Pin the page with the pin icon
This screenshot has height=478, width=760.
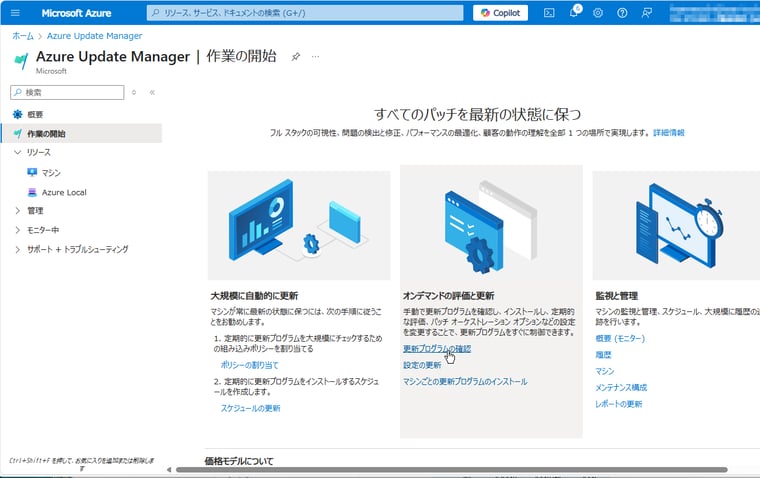tap(295, 57)
